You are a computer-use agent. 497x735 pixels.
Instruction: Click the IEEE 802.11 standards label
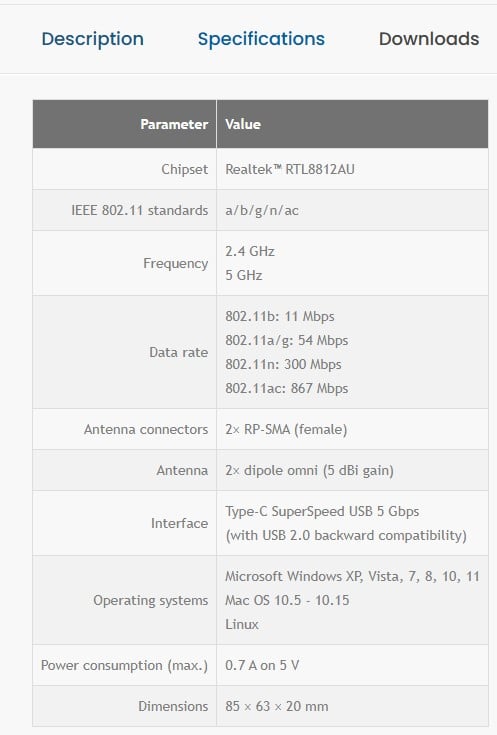pos(139,210)
